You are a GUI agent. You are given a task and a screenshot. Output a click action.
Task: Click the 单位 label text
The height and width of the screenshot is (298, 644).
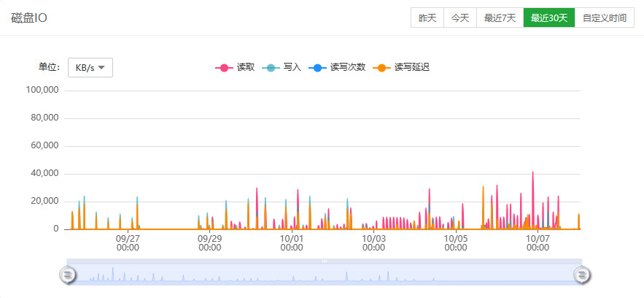pos(50,67)
